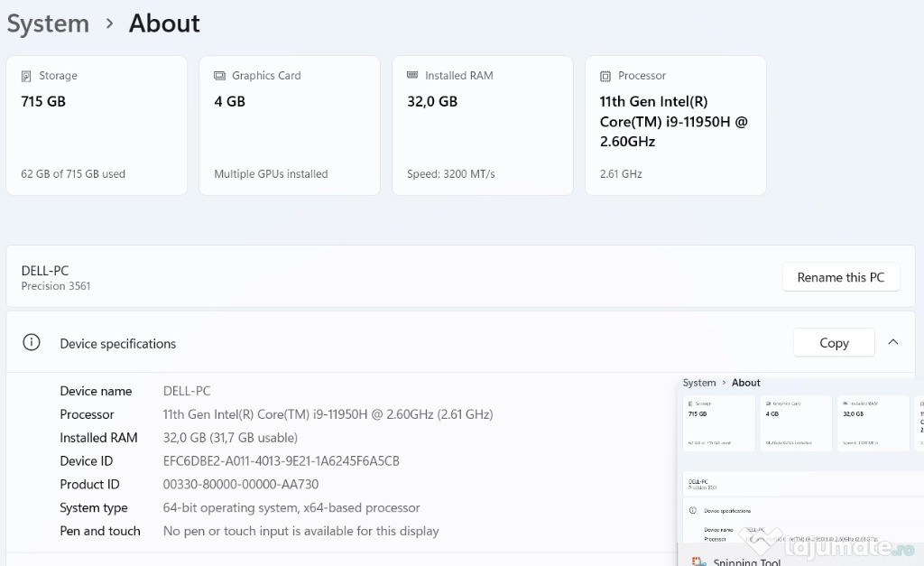Select the '64-bit operating system' system type value

(x=291, y=507)
